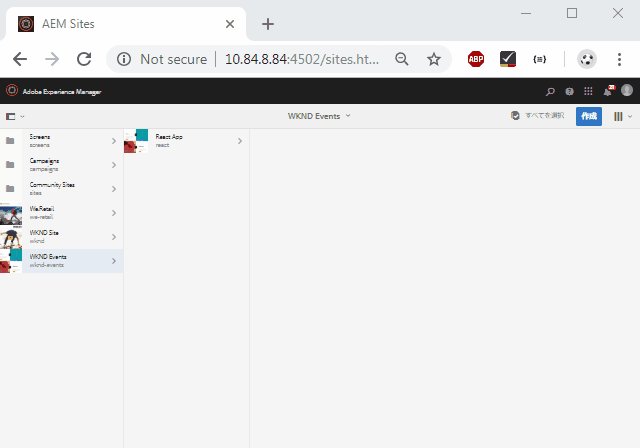640x448 pixels.
Task: Expand the Community Sites row chevron
Action: [114, 189]
